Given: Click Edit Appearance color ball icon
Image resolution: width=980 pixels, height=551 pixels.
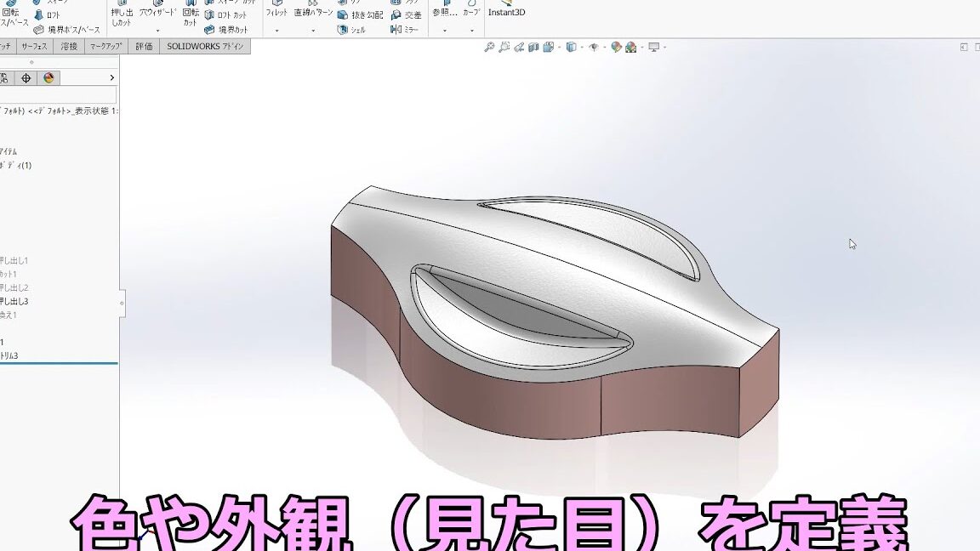Looking at the screenshot, I should [x=616, y=47].
